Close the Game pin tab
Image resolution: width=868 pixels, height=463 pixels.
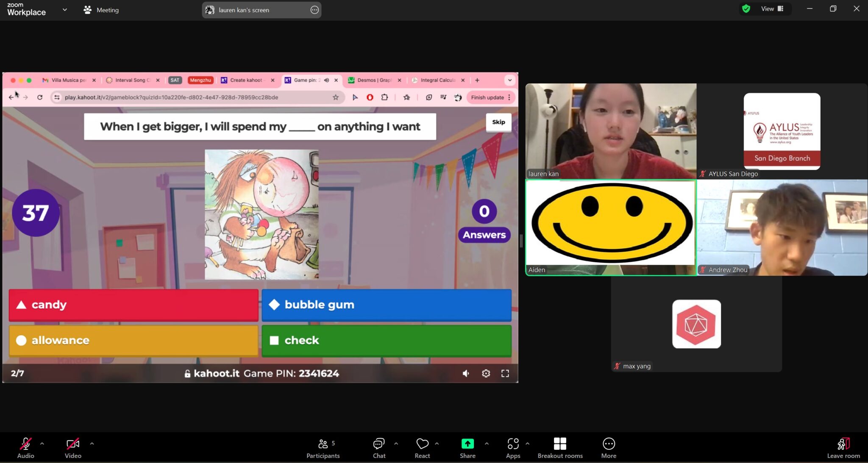[336, 80]
